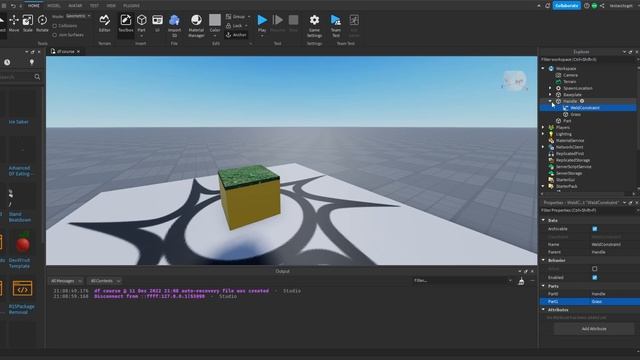Click the Color swatch in ribbon
This screenshot has height=360, width=640.
pyautogui.click(x=215, y=20)
